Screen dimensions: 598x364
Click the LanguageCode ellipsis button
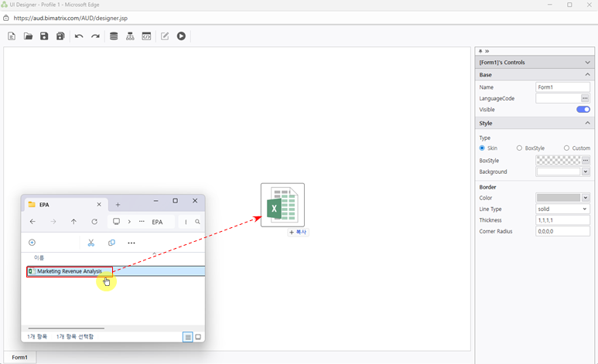point(586,99)
